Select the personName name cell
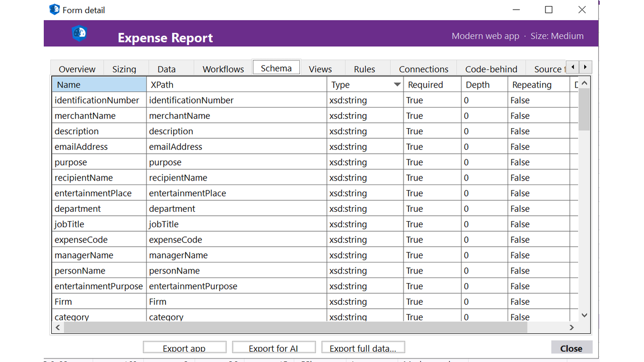The image size is (644, 362). click(x=99, y=270)
